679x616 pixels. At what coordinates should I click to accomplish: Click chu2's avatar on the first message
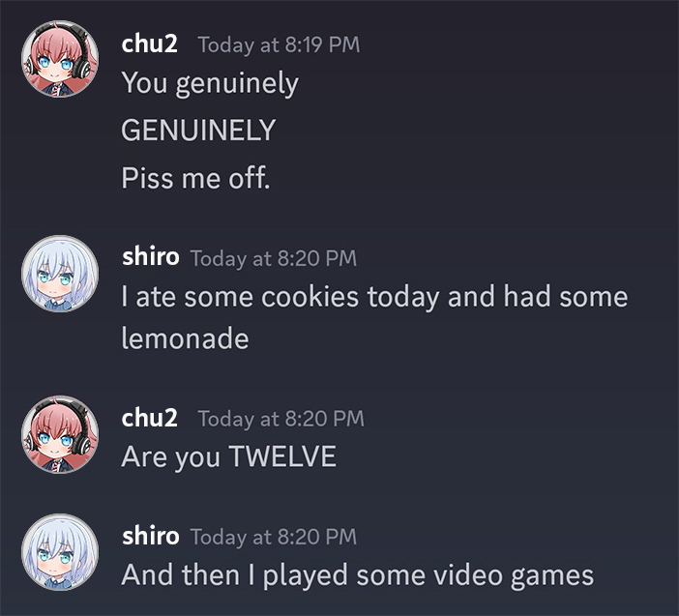click(x=60, y=59)
